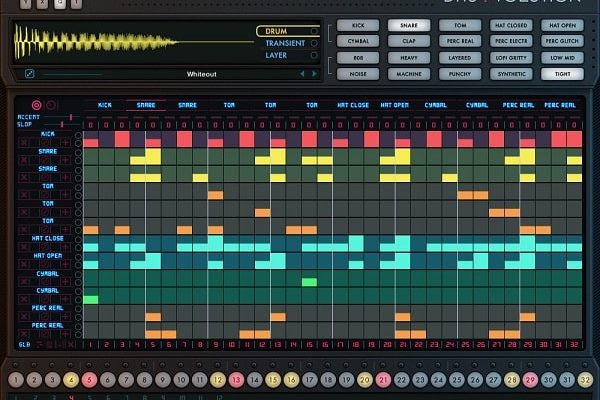Click the red target icon above Accent
Image resolution: width=600 pixels, height=400 pixels.
click(37, 104)
